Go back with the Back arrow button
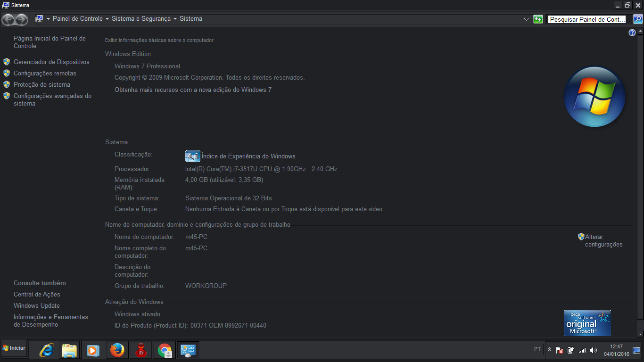Image resolution: width=644 pixels, height=362 pixels. point(8,19)
